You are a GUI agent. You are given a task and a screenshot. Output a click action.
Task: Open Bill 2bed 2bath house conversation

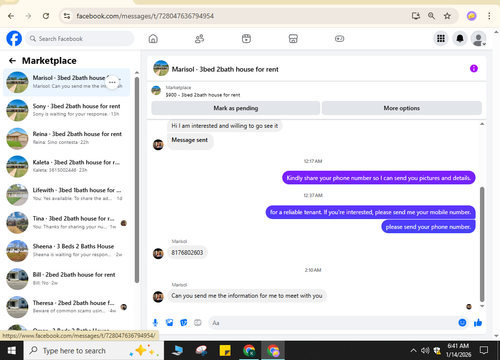tap(67, 279)
